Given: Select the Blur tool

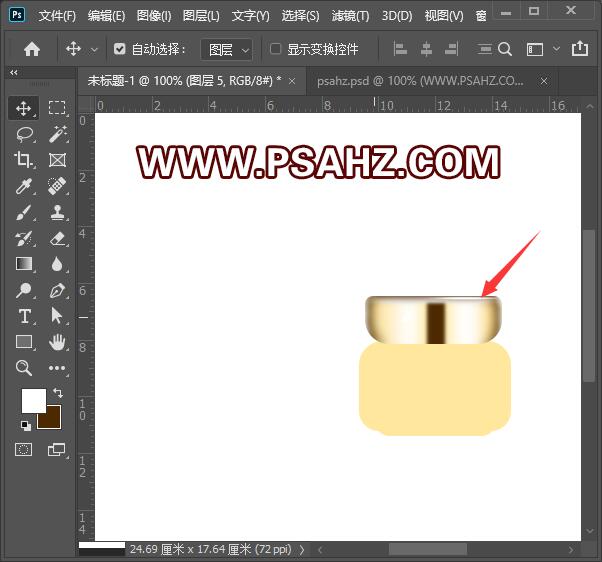Looking at the screenshot, I should pos(57,264).
